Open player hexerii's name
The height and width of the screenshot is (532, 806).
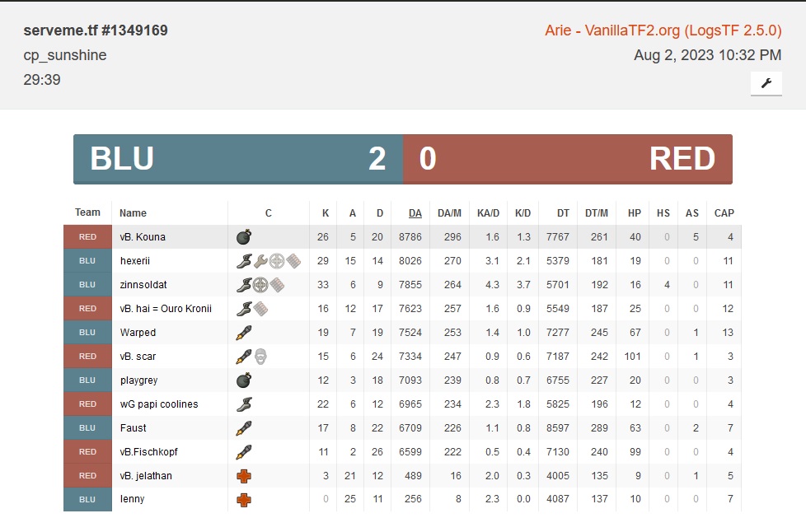pyautogui.click(x=134, y=261)
